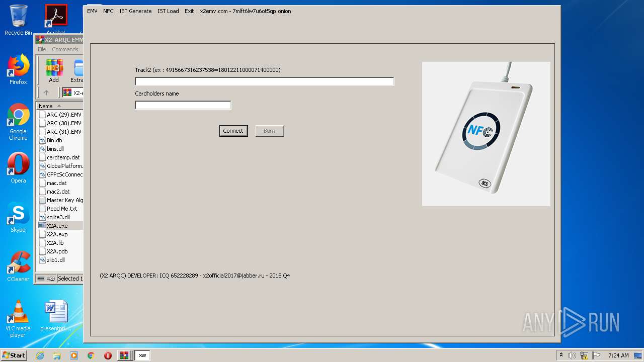Select ARC (29).EMV file in WinRAR
This screenshot has width=644, height=362.
(x=60, y=115)
